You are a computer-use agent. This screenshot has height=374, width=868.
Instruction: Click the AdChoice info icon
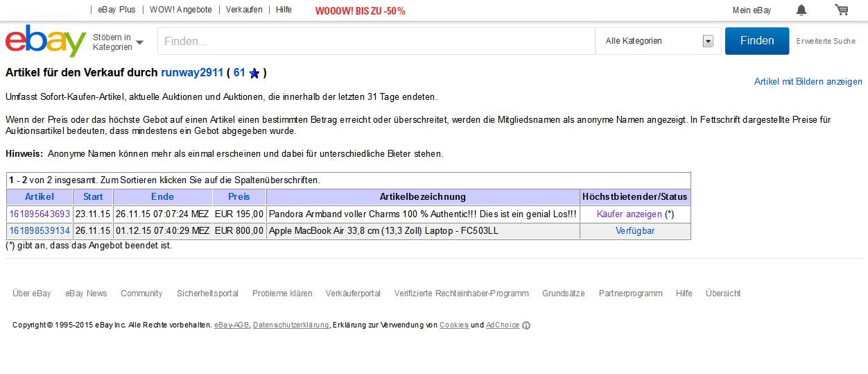pos(526,325)
